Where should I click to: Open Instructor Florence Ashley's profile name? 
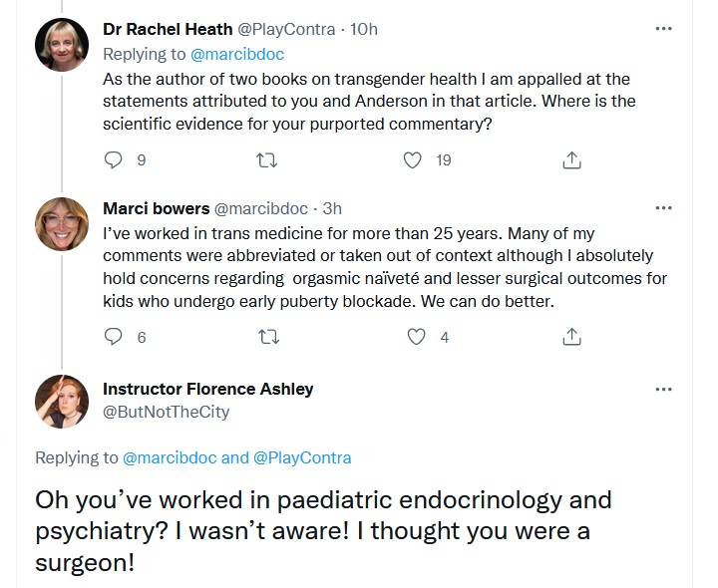[x=208, y=389]
